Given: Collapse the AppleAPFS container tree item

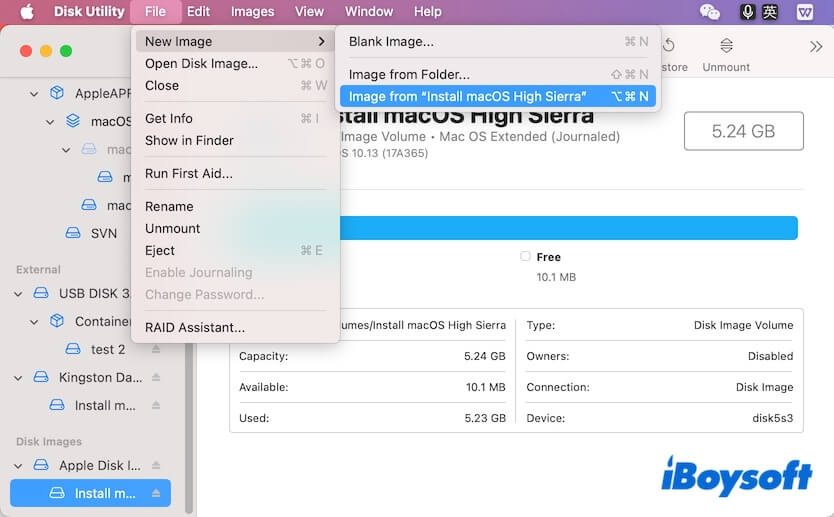Looking at the screenshot, I should click(34, 94).
